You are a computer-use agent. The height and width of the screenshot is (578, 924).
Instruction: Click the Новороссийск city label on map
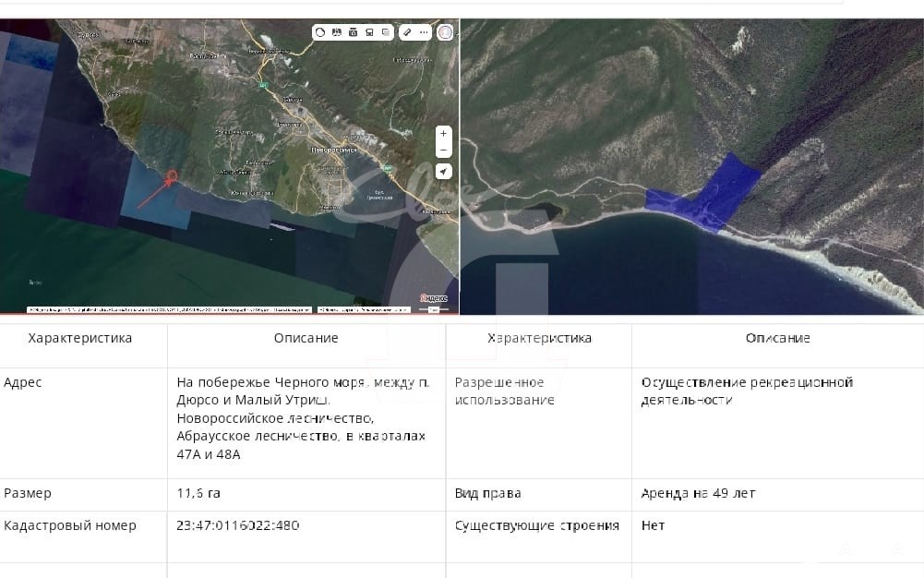[x=333, y=150]
